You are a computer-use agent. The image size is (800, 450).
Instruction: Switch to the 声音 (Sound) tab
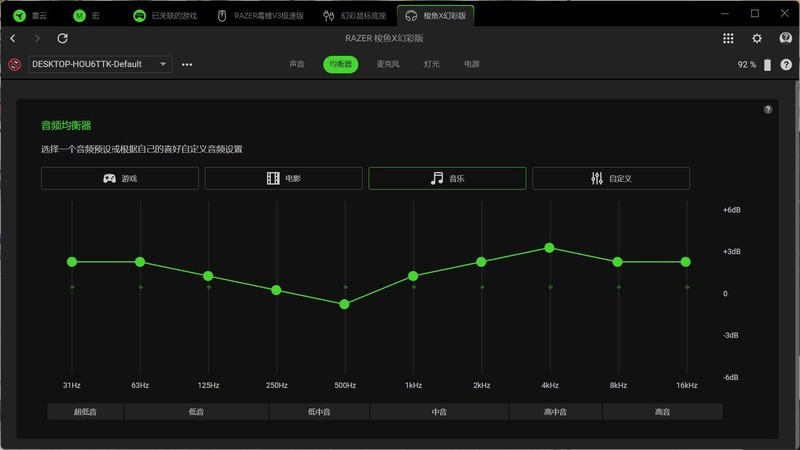(297, 64)
